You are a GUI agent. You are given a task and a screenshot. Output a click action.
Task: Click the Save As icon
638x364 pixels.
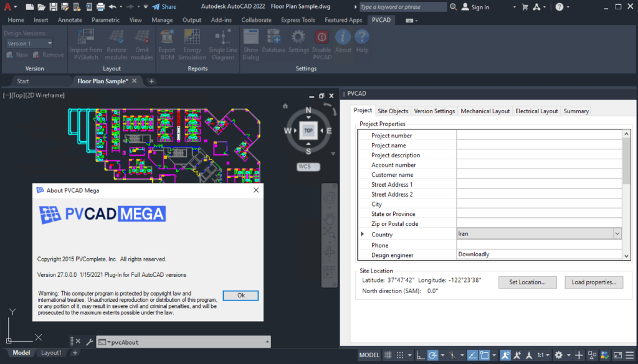coord(65,7)
